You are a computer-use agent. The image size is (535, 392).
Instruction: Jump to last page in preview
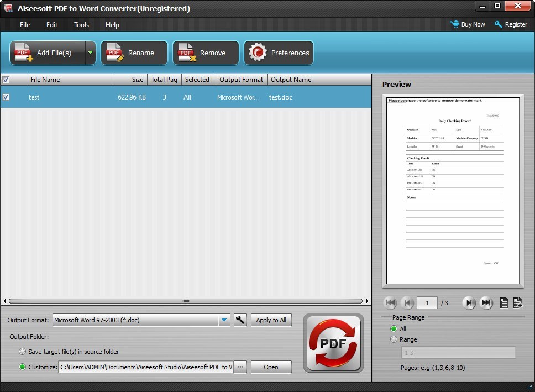coord(486,302)
